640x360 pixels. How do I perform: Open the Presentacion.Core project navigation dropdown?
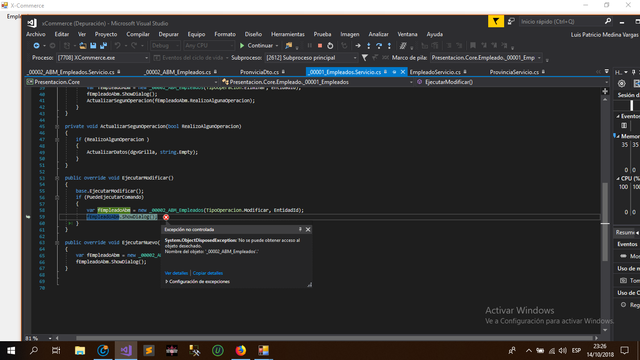[x=122, y=82]
